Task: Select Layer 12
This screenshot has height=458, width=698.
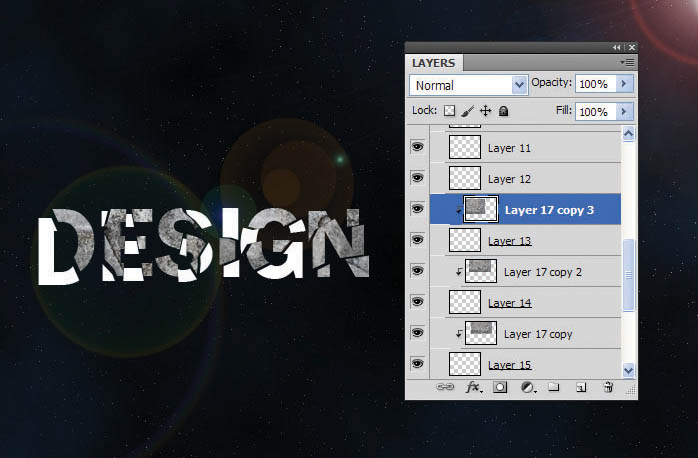Action: coord(525,178)
